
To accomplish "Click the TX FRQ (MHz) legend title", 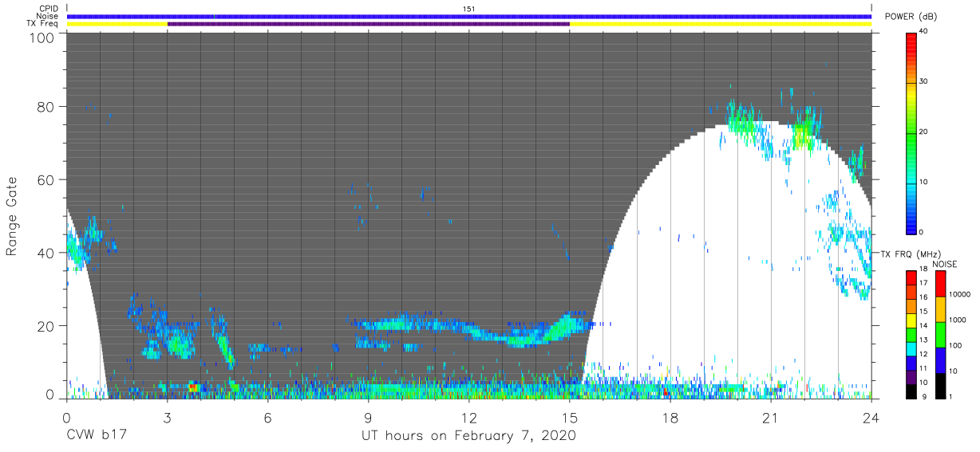I will pos(911,254).
